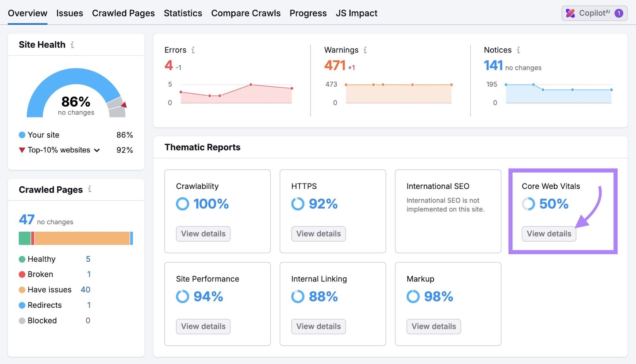Click the HTTPS score ring icon

297,204
